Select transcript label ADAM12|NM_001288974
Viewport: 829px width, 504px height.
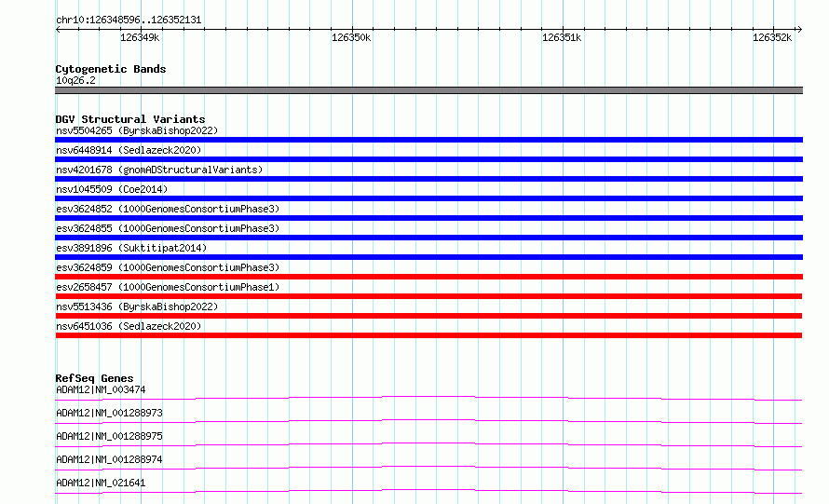point(109,459)
